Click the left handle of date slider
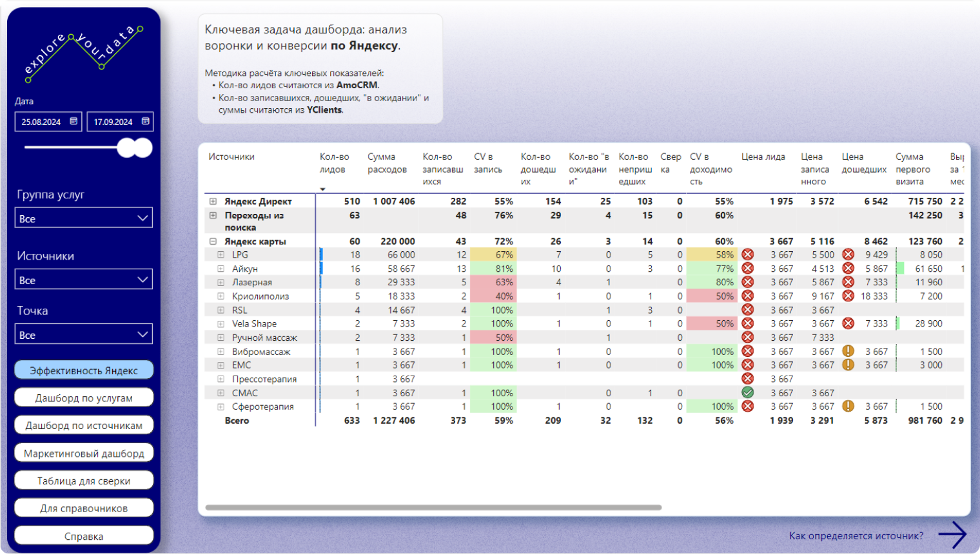This screenshot has width=980, height=554. point(127,148)
